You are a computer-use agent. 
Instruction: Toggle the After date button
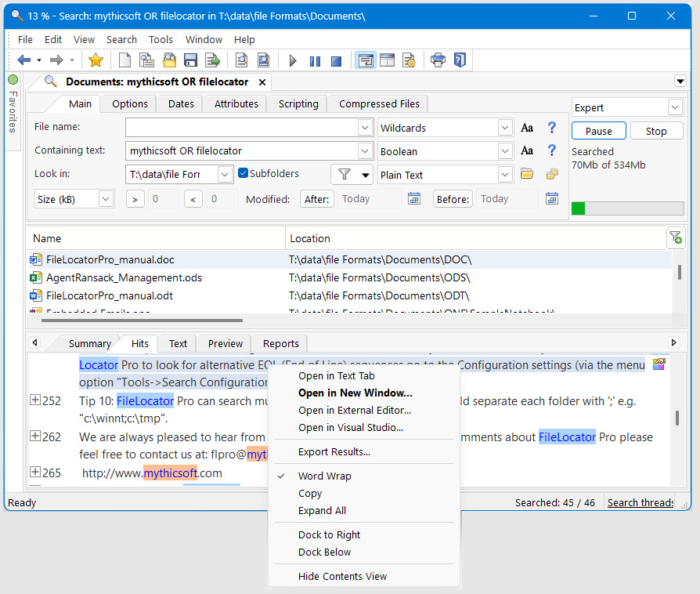click(x=316, y=199)
